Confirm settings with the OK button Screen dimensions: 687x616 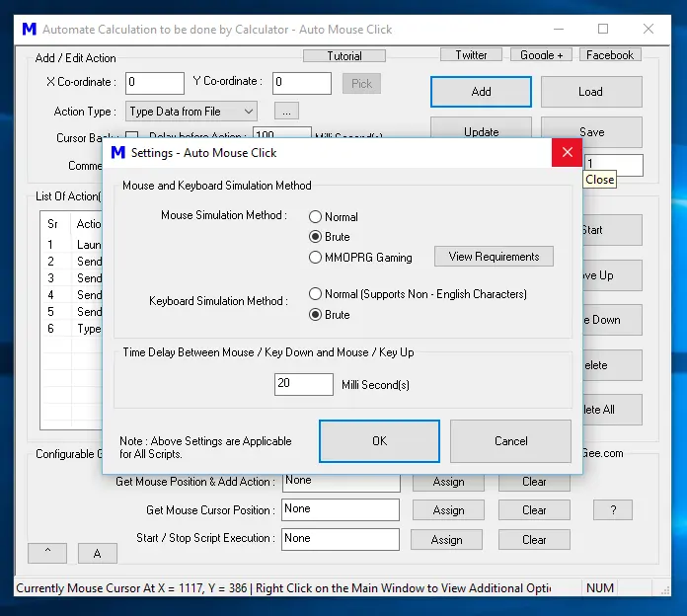coord(379,441)
